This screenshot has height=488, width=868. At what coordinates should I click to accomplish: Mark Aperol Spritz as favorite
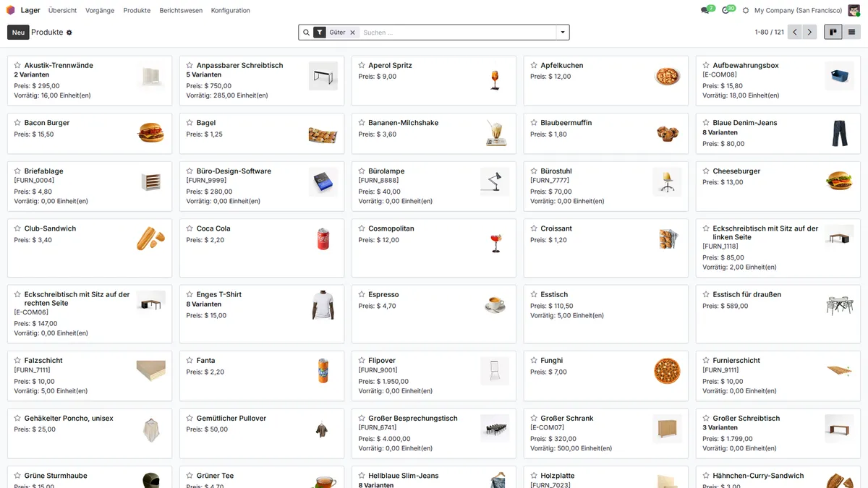point(362,65)
